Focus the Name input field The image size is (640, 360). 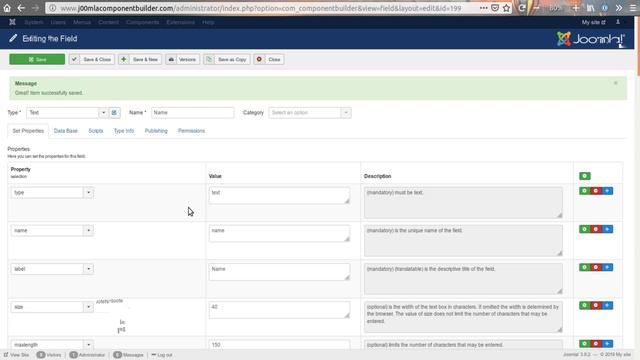pyautogui.click(x=193, y=113)
